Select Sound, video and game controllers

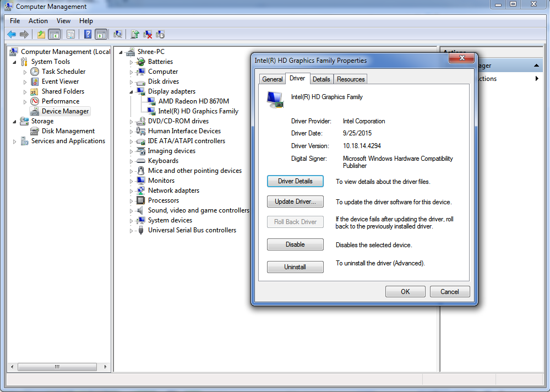click(199, 210)
